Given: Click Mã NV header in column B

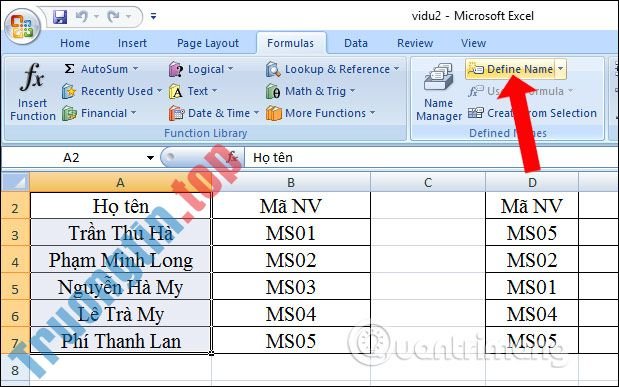Looking at the screenshot, I should pyautogui.click(x=291, y=206).
